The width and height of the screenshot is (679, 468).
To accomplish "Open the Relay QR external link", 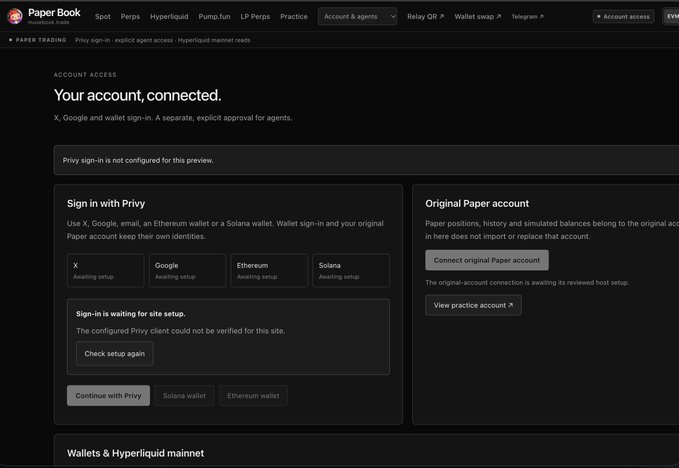I will (425, 16).
